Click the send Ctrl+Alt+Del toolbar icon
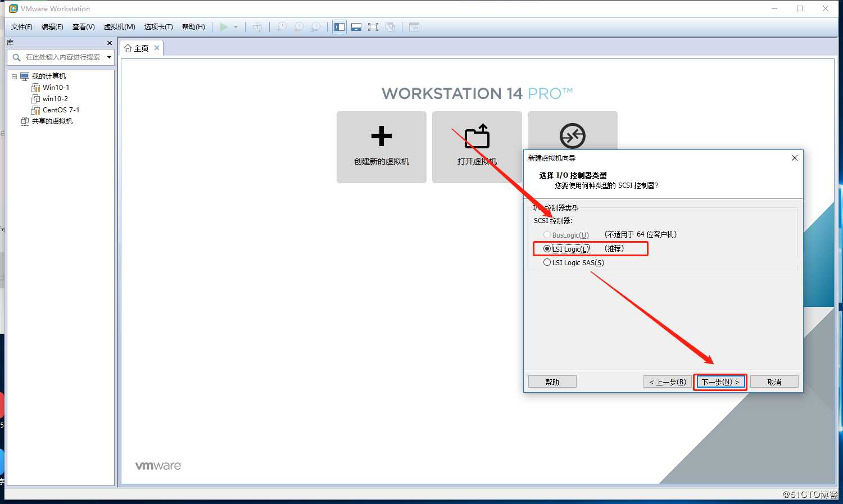The height and width of the screenshot is (504, 843). [x=257, y=27]
